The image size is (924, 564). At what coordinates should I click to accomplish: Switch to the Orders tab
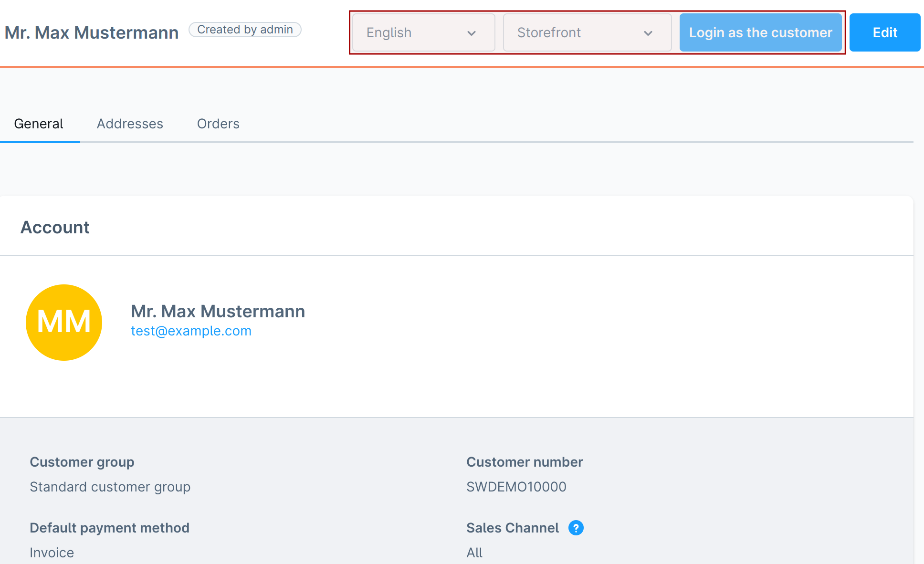click(x=218, y=124)
